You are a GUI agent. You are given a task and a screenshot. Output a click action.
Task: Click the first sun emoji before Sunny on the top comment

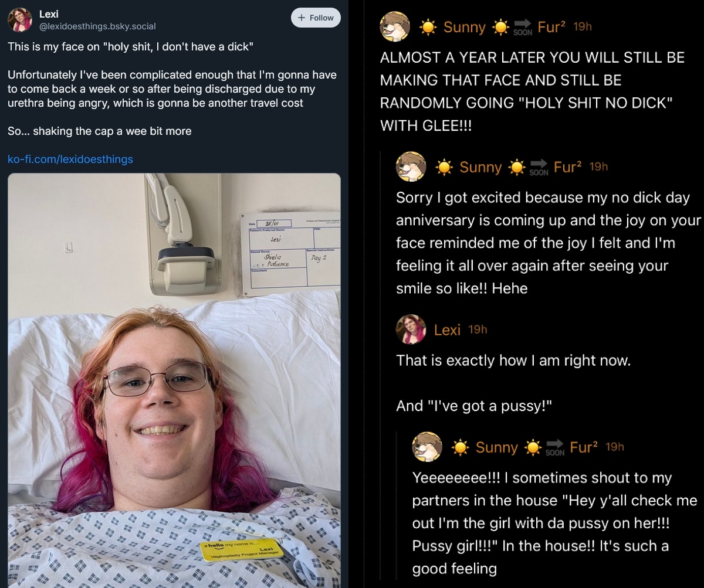coord(428,27)
